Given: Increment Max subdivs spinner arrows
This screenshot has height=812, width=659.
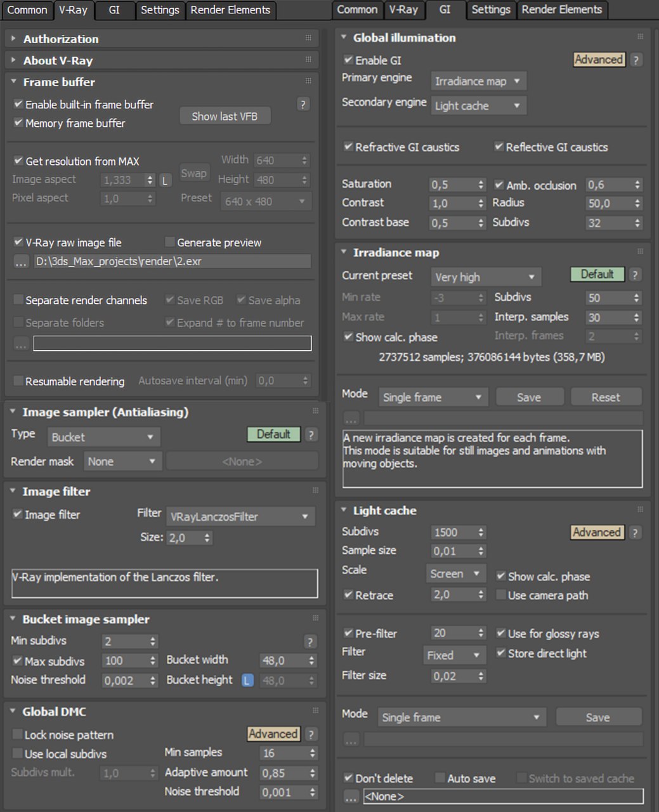Looking at the screenshot, I should [153, 660].
